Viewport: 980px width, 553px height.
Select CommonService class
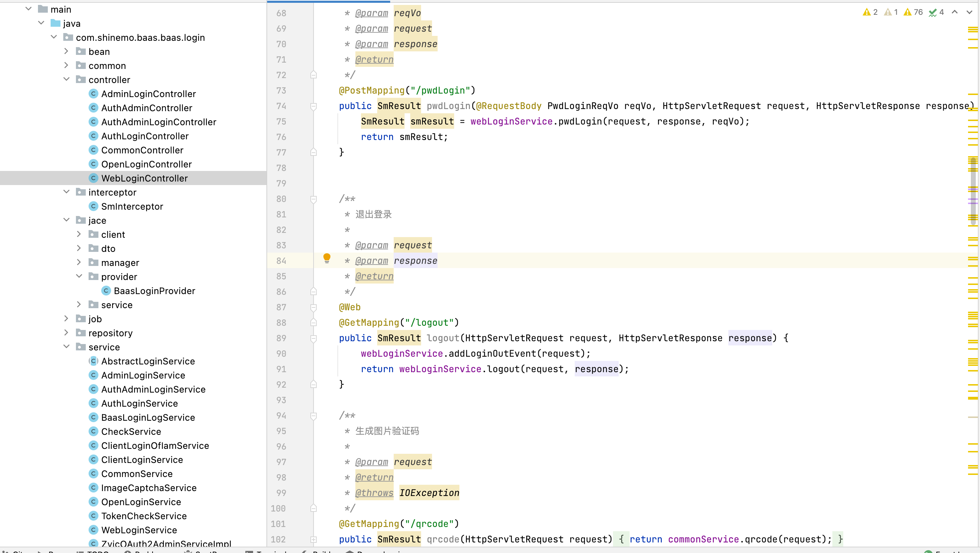coord(137,474)
